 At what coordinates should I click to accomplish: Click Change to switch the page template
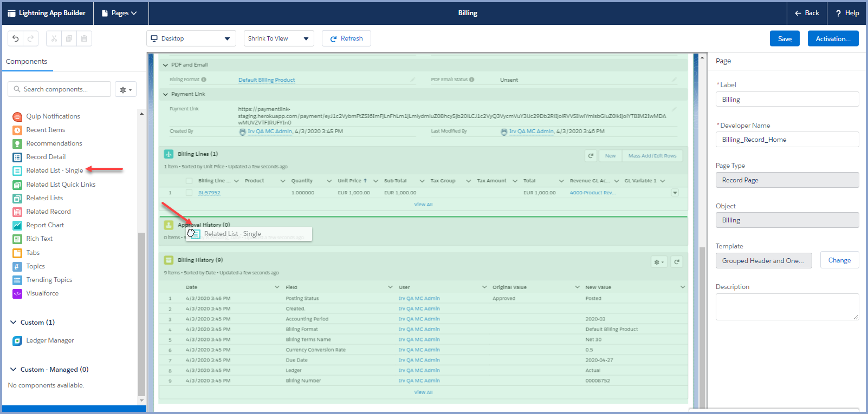839,260
